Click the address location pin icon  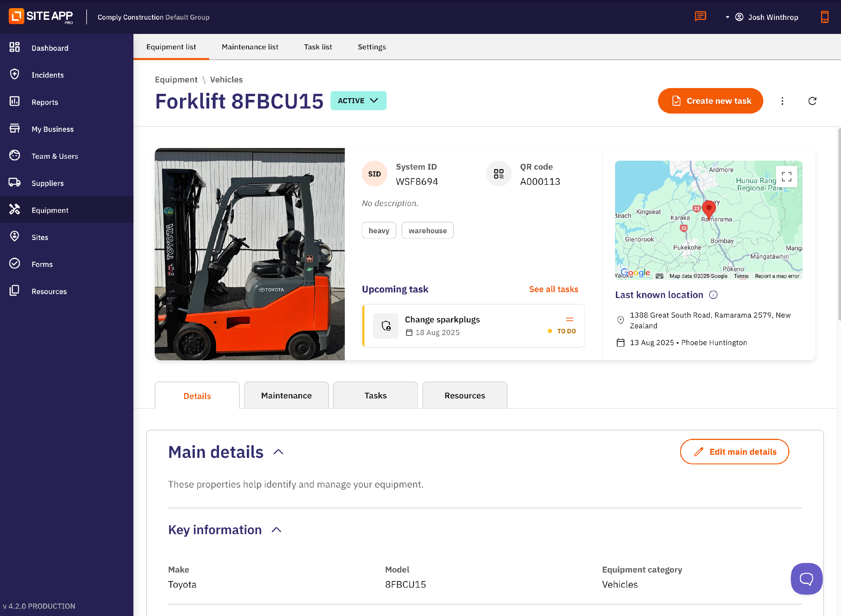[620, 320]
